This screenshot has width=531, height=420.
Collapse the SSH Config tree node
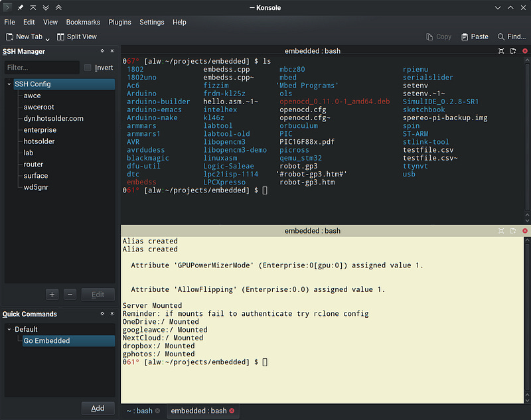pyautogui.click(x=9, y=84)
